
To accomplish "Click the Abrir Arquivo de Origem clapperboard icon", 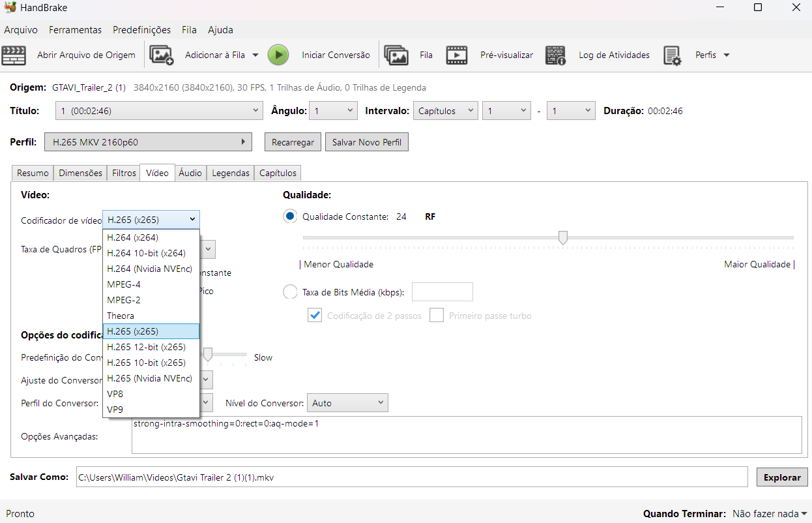I will (14, 55).
